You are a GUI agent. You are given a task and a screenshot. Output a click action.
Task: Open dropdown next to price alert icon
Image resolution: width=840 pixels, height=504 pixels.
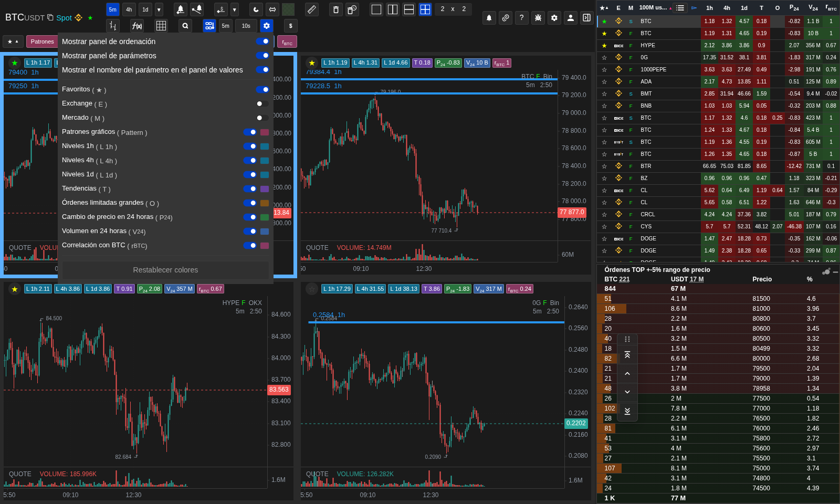tap(235, 9)
